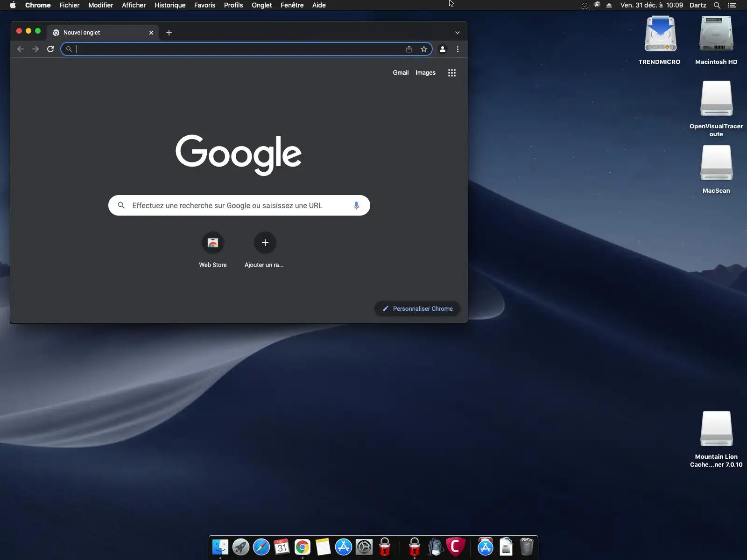This screenshot has width=747, height=560.
Task: Open the Chrome profile avatar button
Action: click(443, 49)
